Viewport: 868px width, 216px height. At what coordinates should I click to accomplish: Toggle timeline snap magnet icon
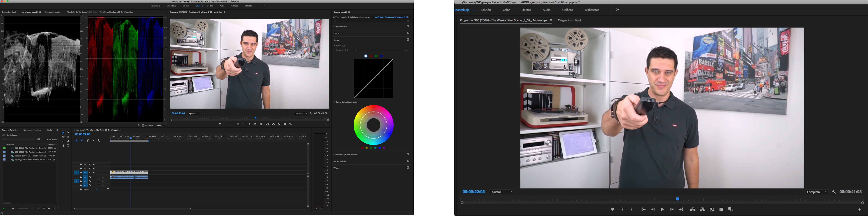pyautogui.click(x=82, y=140)
